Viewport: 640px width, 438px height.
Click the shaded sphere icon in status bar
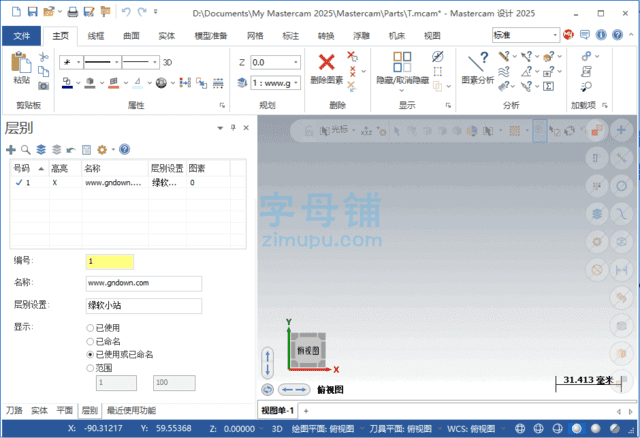click(577, 428)
